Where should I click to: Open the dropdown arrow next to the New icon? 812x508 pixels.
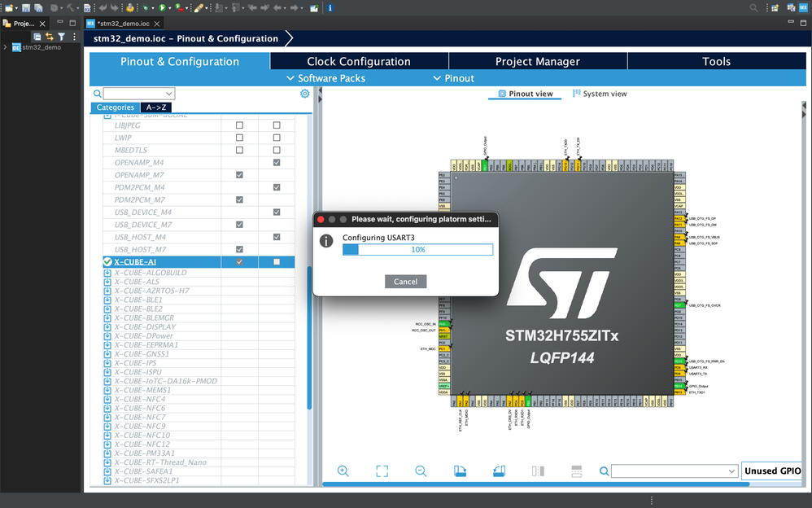16,8
